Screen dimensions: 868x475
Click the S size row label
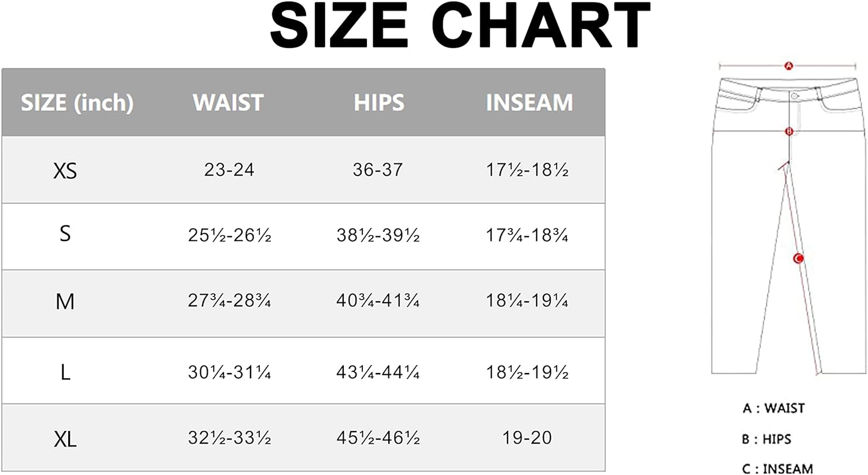coord(65,233)
